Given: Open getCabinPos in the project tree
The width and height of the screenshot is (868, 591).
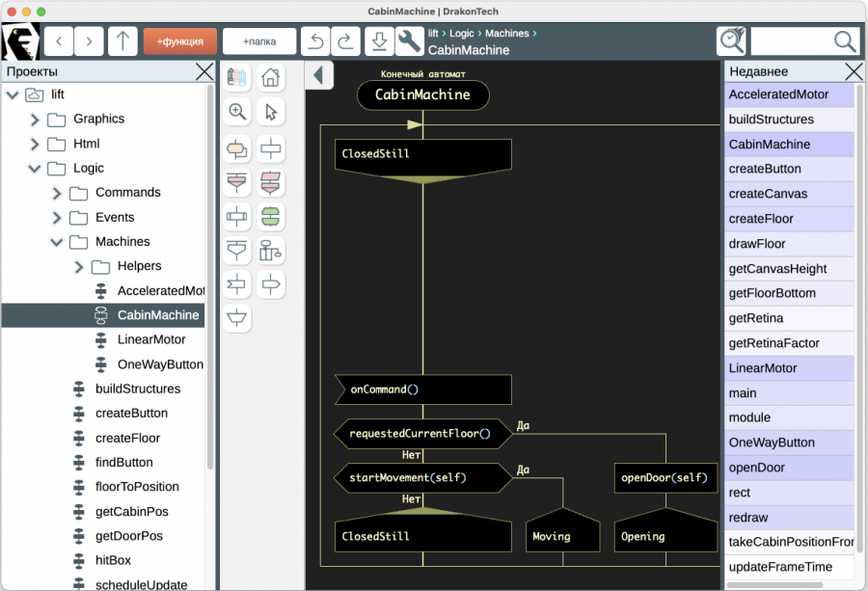Looking at the screenshot, I should click(x=132, y=512).
